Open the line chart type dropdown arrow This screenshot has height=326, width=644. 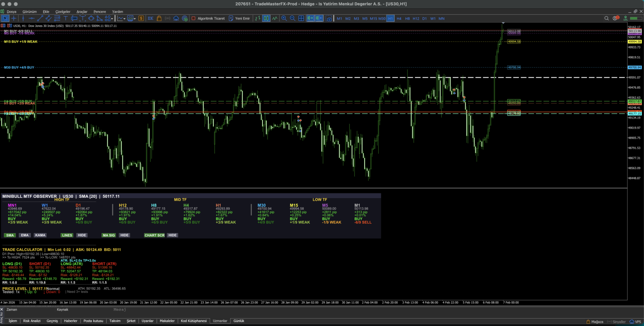tap(124, 19)
